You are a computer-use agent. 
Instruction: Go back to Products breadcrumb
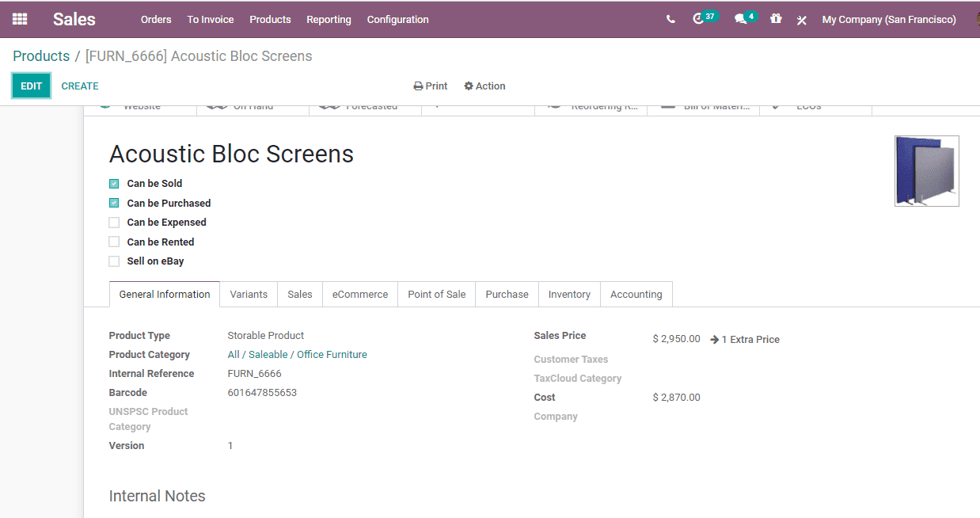tap(41, 56)
